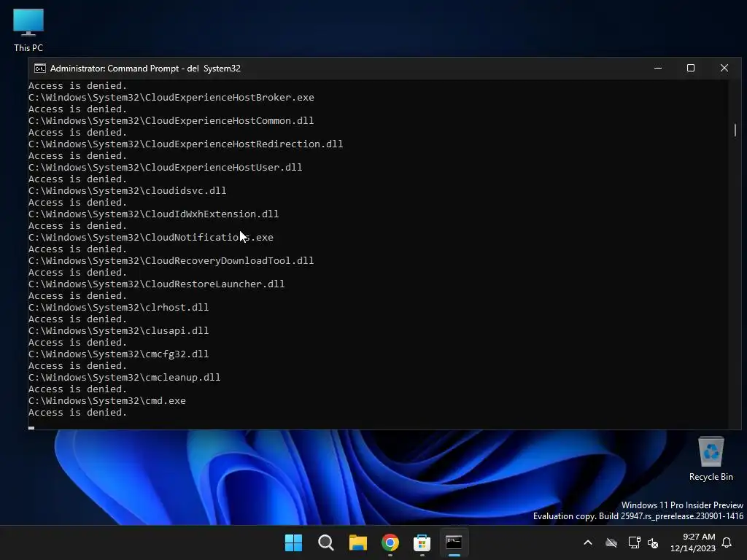The width and height of the screenshot is (747, 560).
Task: Click the OneDrive tray icon
Action: (611, 542)
